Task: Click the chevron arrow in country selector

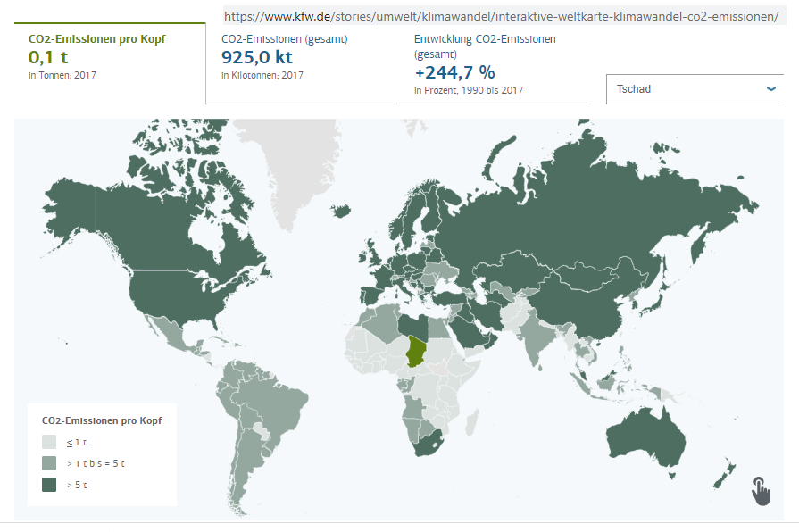Action: [771, 89]
